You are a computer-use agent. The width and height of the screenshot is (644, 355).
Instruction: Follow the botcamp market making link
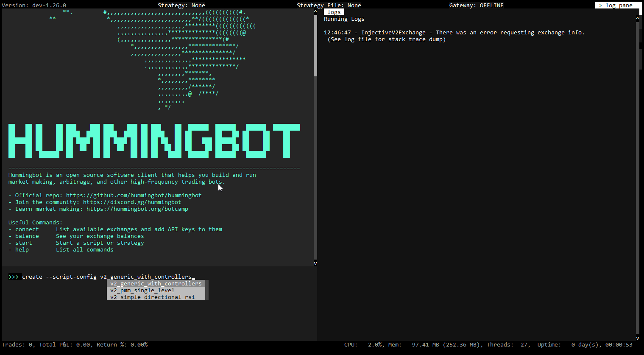(x=137, y=209)
